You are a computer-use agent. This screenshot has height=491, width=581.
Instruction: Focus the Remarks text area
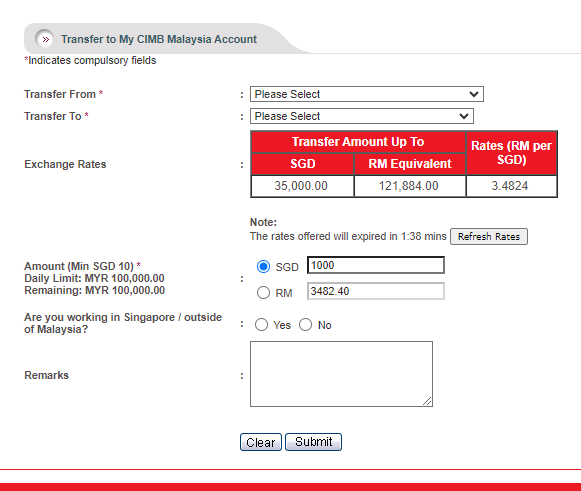pyautogui.click(x=341, y=374)
